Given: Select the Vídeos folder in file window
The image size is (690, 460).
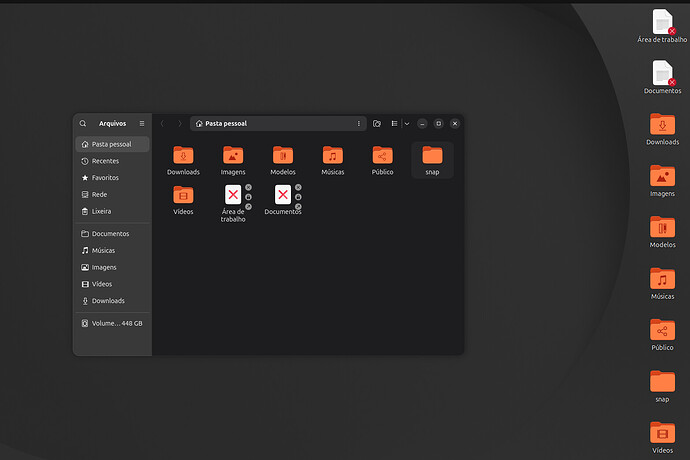Looking at the screenshot, I should pos(184,200).
